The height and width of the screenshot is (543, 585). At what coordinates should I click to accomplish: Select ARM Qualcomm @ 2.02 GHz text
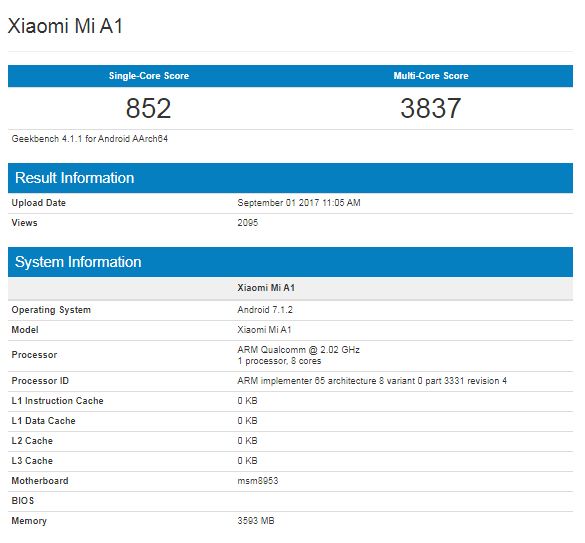(298, 350)
